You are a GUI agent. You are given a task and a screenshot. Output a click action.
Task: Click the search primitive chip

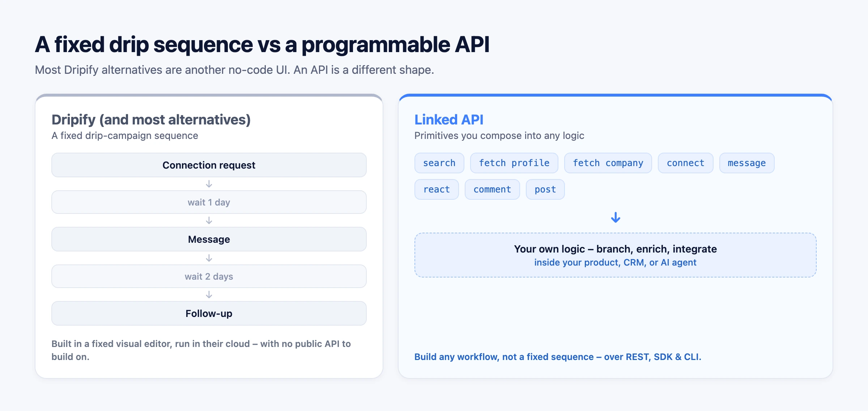click(x=439, y=163)
